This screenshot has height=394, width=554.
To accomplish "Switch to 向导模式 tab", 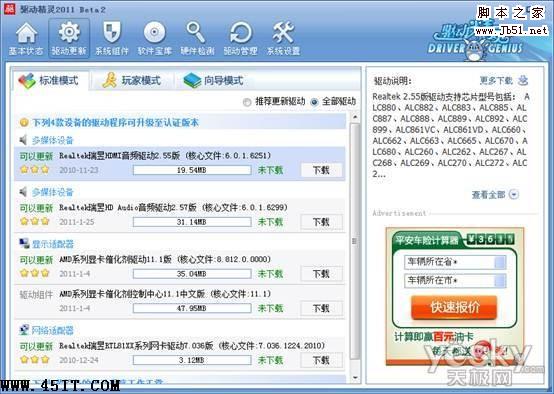I will point(213,81).
